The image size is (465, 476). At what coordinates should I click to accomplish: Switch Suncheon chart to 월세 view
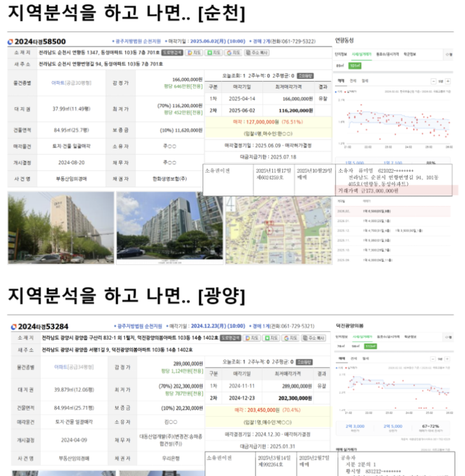(364, 81)
